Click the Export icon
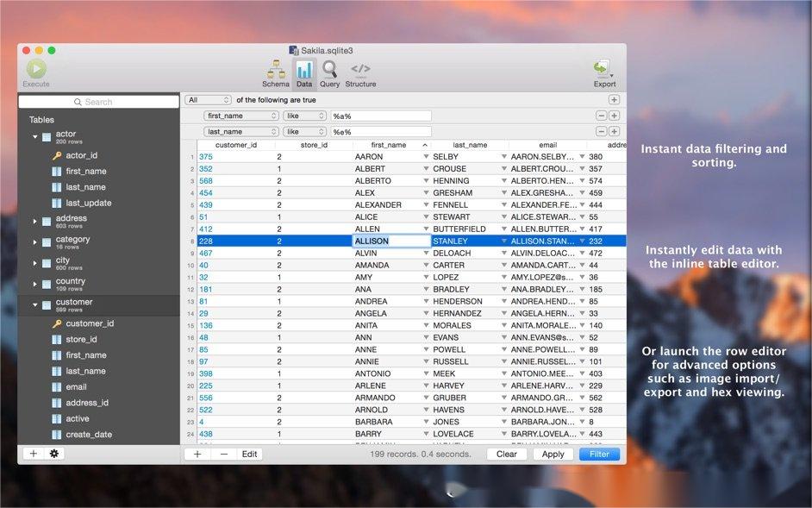 pos(601,68)
